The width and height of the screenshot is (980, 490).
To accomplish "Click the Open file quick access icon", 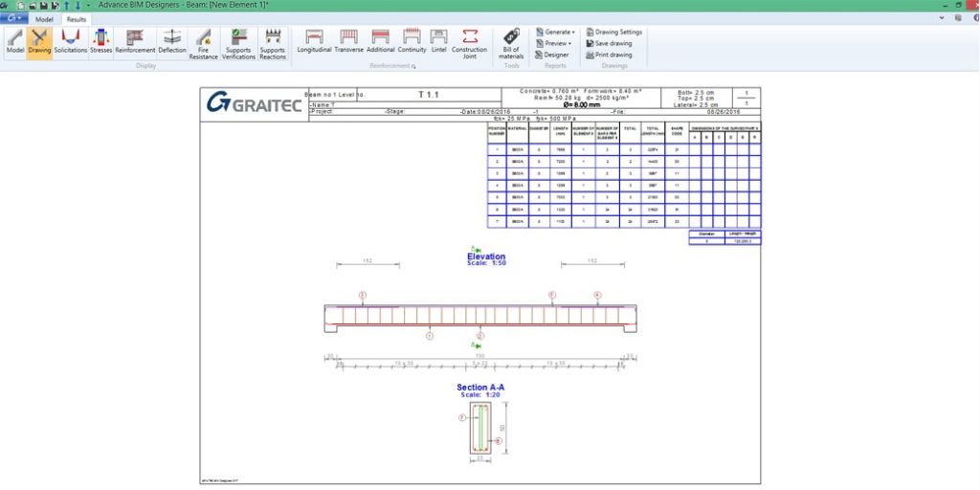I will tap(32, 5).
